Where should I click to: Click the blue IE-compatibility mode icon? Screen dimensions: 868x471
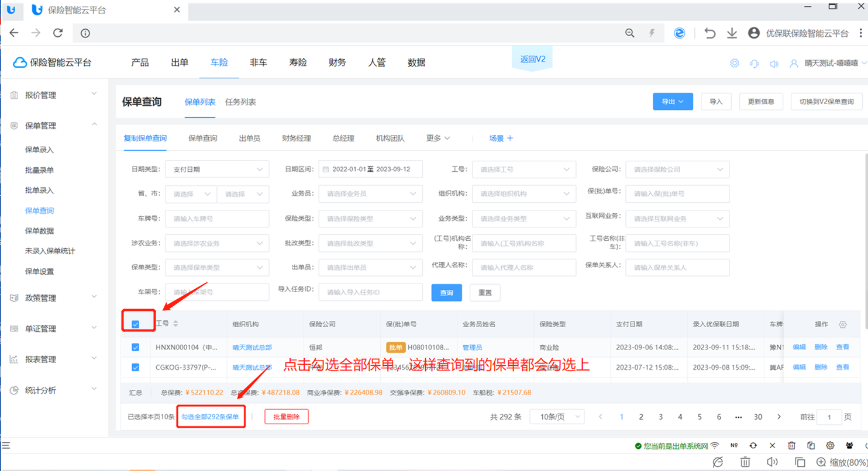coord(679,33)
